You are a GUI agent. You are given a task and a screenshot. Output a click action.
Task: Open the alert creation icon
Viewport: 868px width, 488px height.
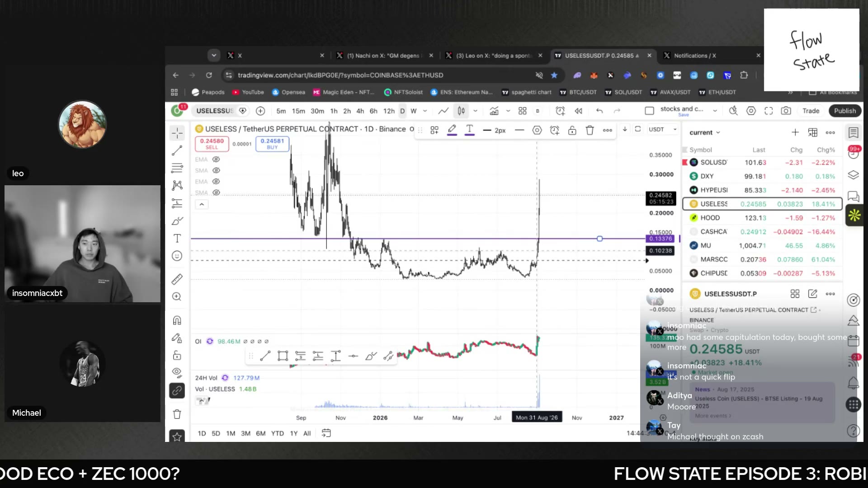coord(560,111)
